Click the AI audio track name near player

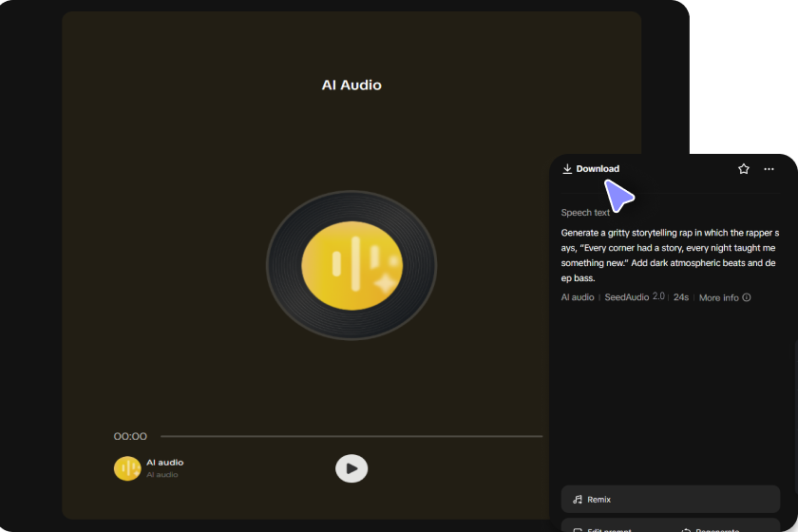tap(165, 463)
